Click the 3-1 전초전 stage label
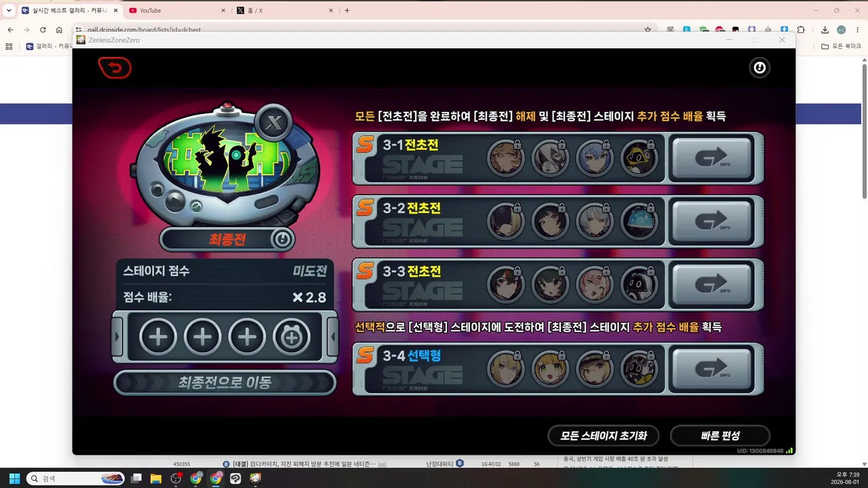868x488 pixels. click(412, 144)
